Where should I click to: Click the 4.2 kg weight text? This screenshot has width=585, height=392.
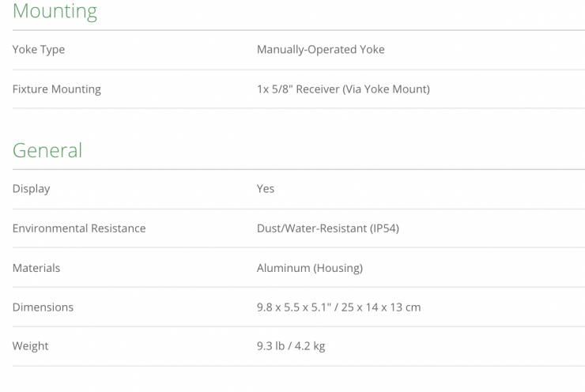[309, 346]
